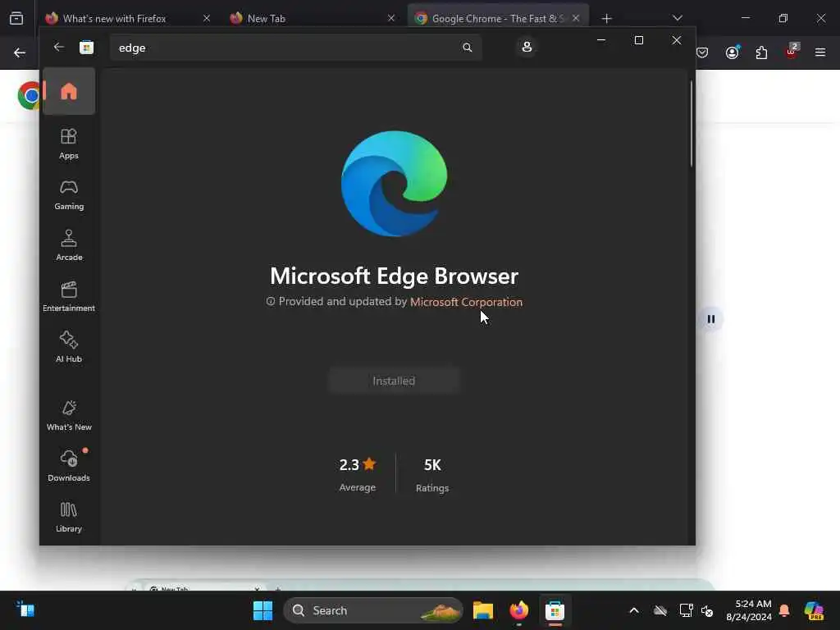Click the Microsoft Store logo icon
Viewport: 840px width, 630px height.
(86, 48)
